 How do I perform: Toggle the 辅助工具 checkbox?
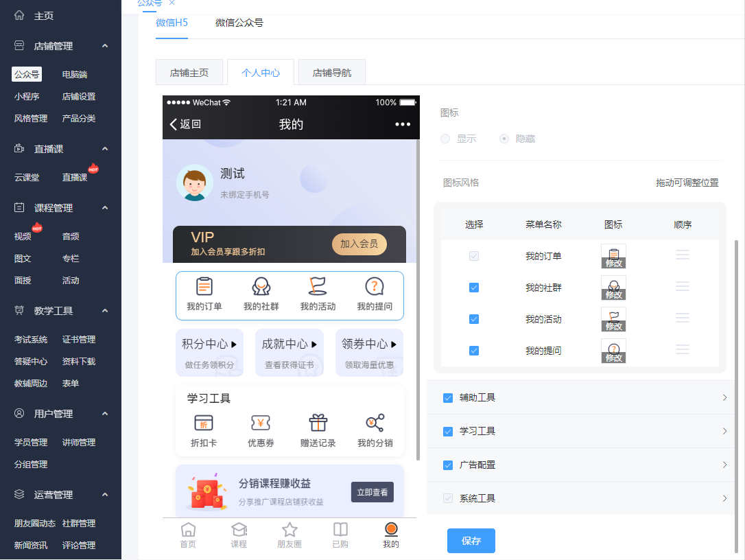(x=448, y=398)
